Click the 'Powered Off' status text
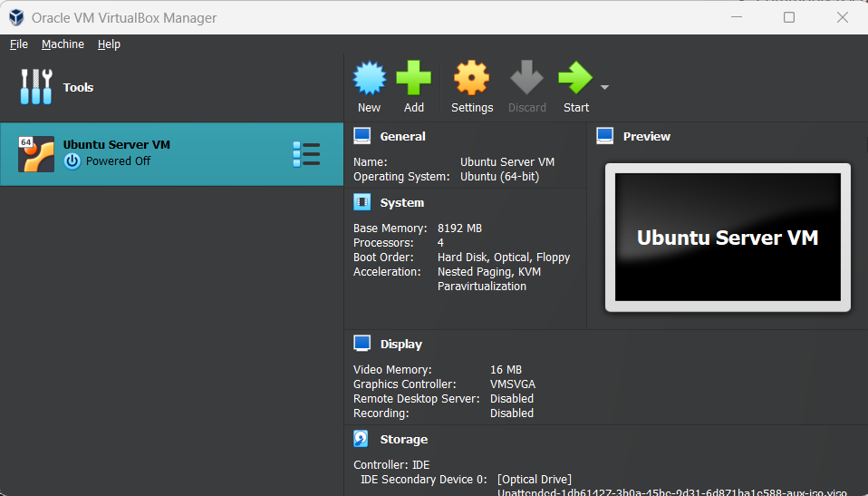This screenshot has width=868, height=496. click(x=118, y=161)
